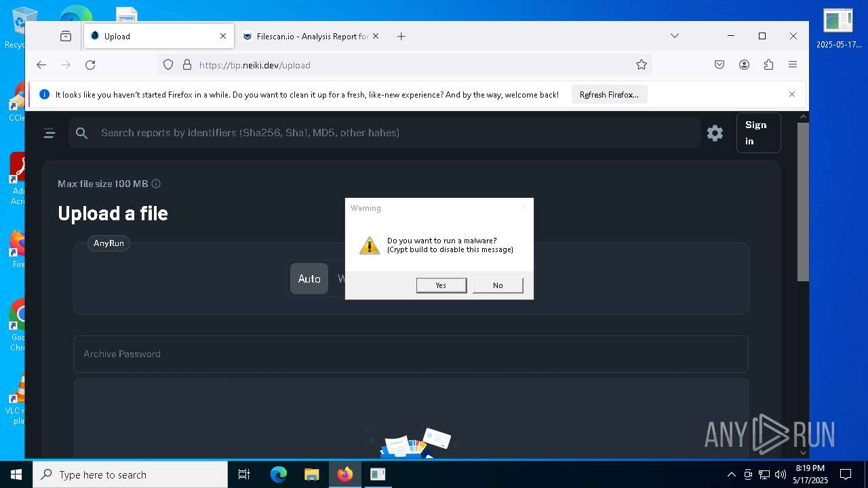Go back to the previous page
This screenshot has height=488, width=868.
click(41, 65)
